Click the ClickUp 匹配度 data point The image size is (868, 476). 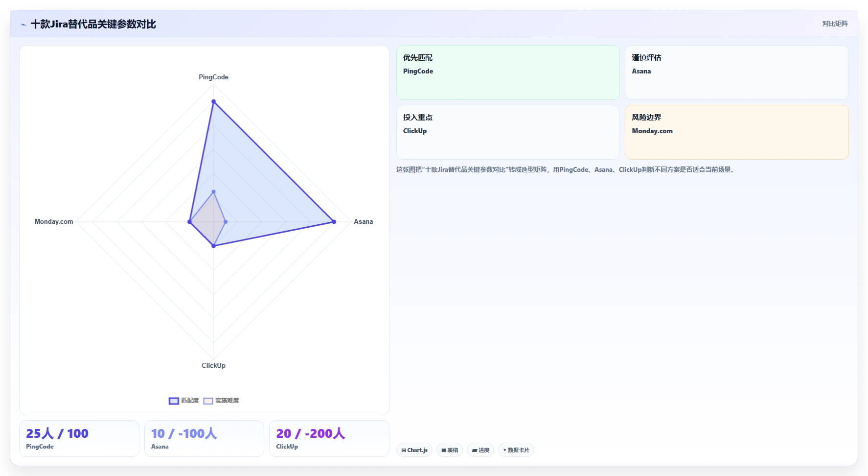[213, 246]
